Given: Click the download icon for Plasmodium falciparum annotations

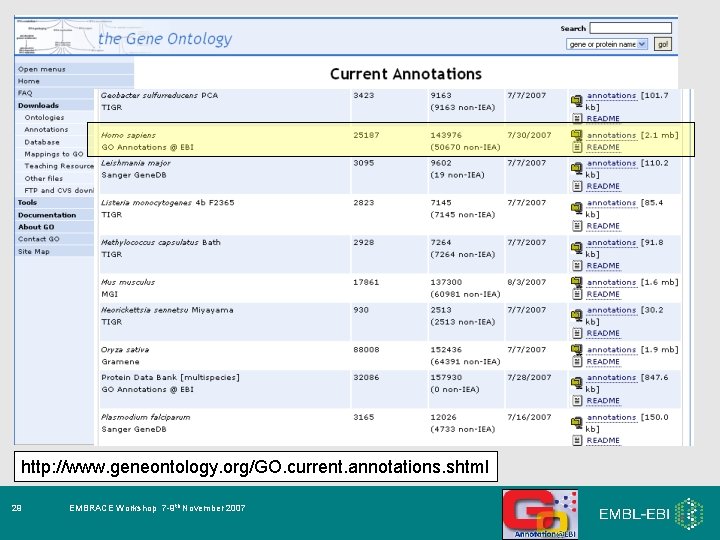Looking at the screenshot, I should 577,422.
